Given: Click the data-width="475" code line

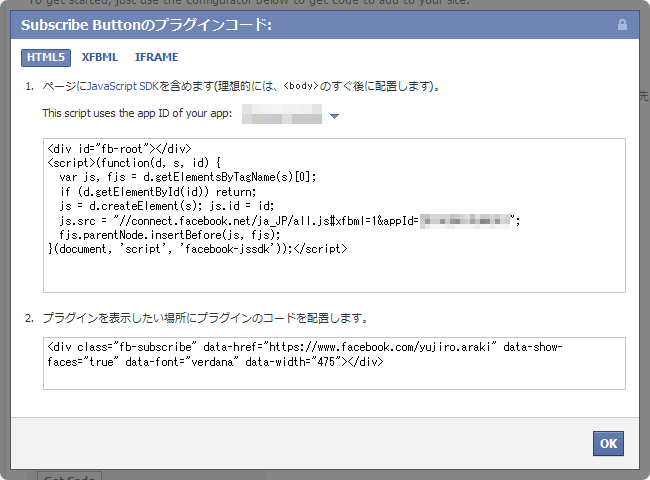Looking at the screenshot, I should pyautogui.click(x=215, y=362).
